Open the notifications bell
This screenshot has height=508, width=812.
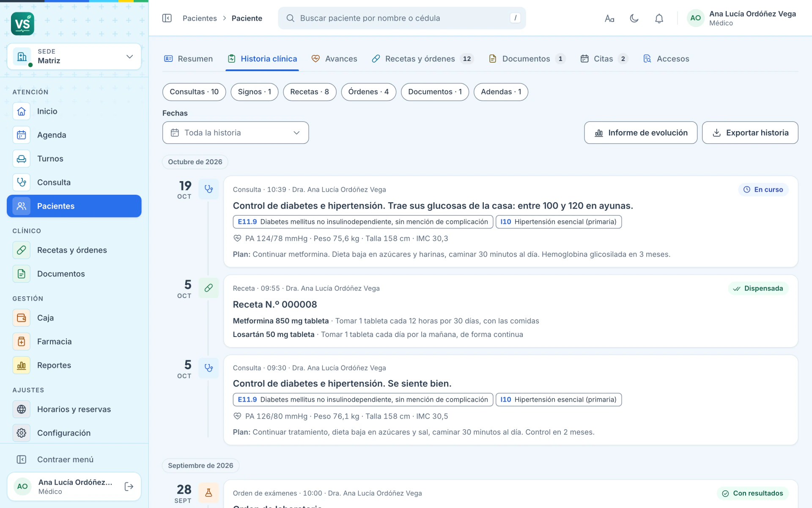(x=659, y=18)
